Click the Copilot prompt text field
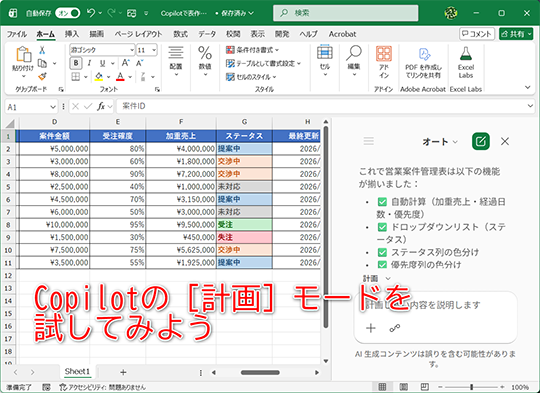The width and height of the screenshot is (540, 393). point(436,305)
